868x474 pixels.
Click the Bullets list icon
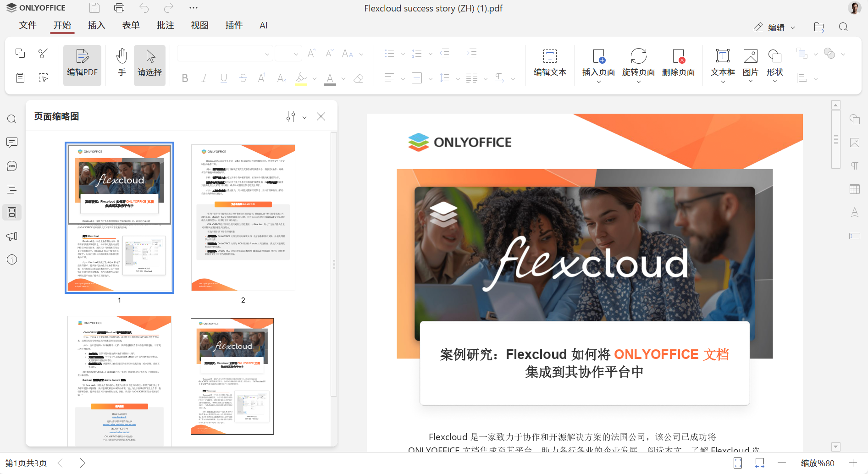[x=390, y=54]
